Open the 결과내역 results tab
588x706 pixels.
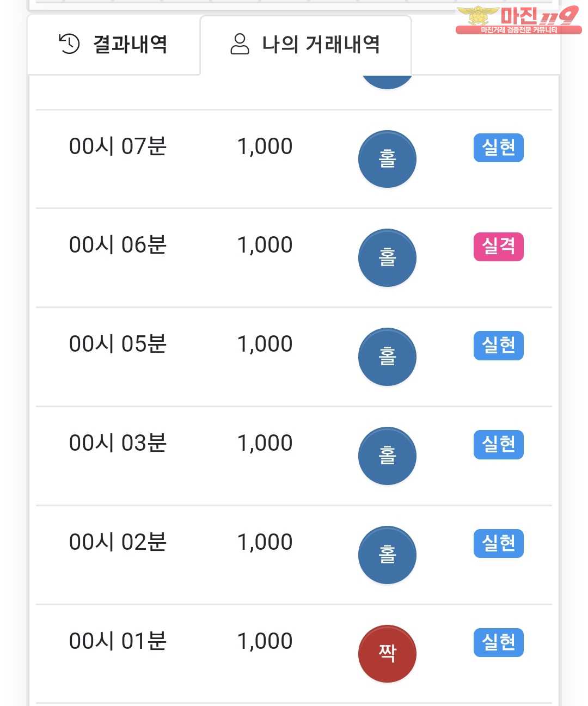[x=113, y=45]
